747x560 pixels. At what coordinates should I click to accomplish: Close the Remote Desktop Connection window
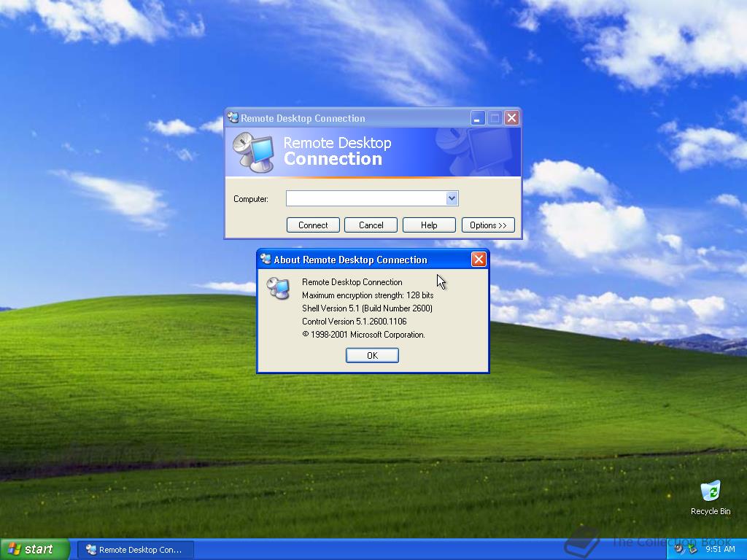coord(511,117)
